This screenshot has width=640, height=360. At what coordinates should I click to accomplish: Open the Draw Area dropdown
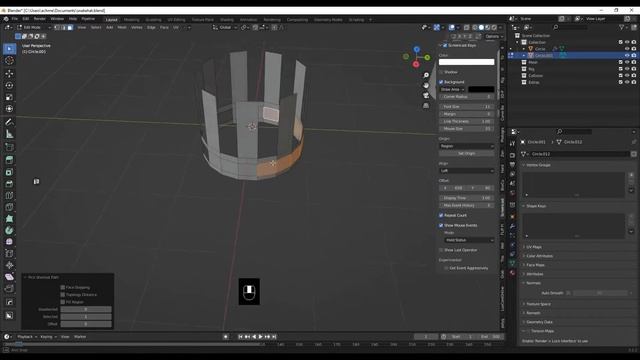[x=452, y=89]
